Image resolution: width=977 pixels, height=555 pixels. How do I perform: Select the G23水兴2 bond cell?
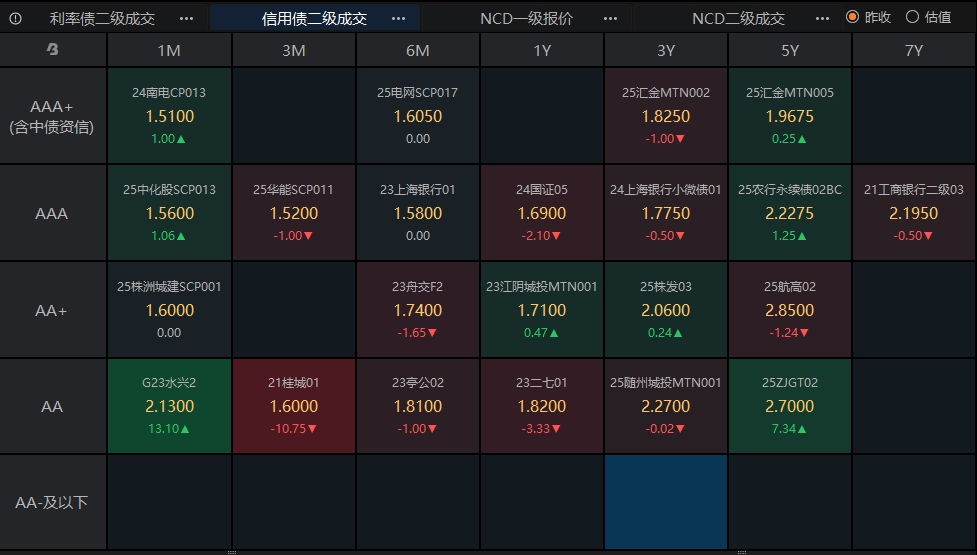pyautogui.click(x=169, y=406)
